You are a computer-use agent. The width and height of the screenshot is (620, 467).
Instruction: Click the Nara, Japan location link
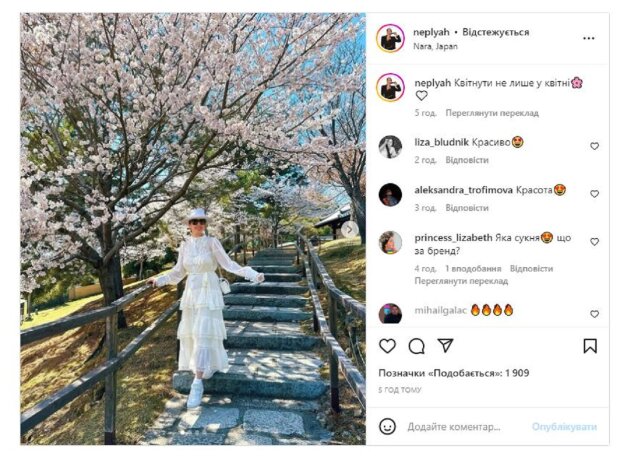(x=435, y=46)
